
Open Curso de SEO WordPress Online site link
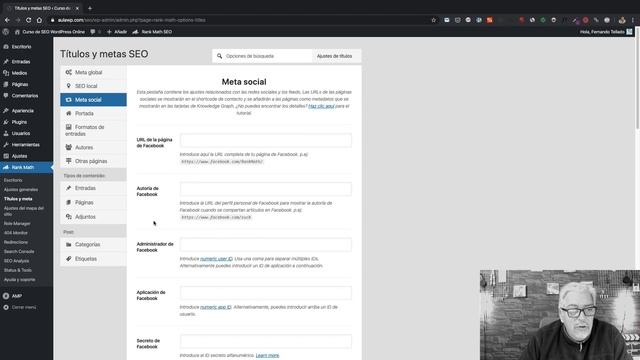click(50, 32)
